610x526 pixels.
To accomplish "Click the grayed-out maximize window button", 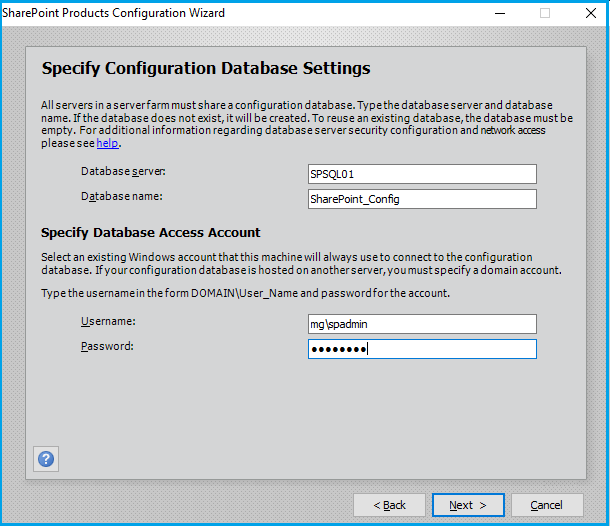I will (x=545, y=13).
